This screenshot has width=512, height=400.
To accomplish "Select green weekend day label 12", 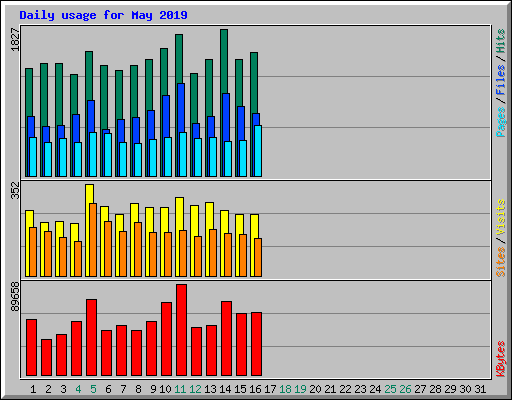I will pyautogui.click(x=195, y=389).
